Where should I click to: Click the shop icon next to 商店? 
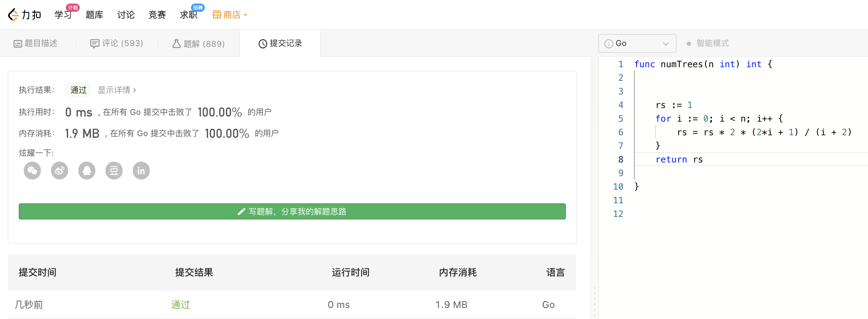point(217,15)
